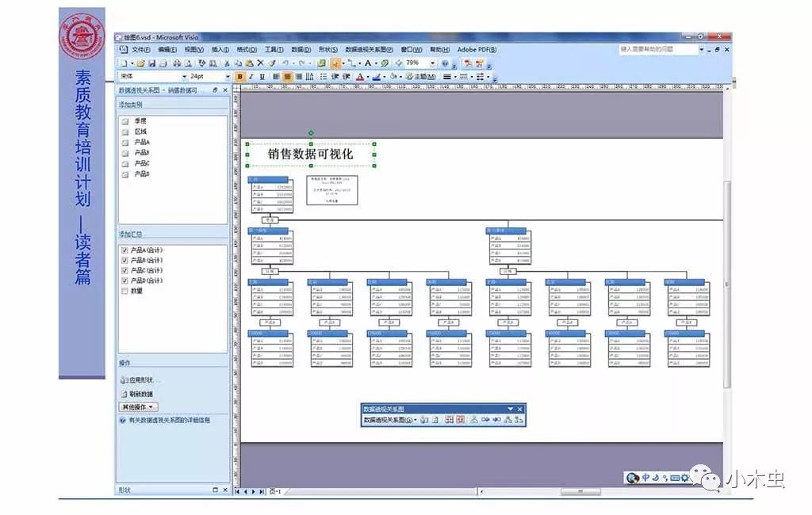Click the Save disk icon
812x515 pixels.
click(151, 63)
